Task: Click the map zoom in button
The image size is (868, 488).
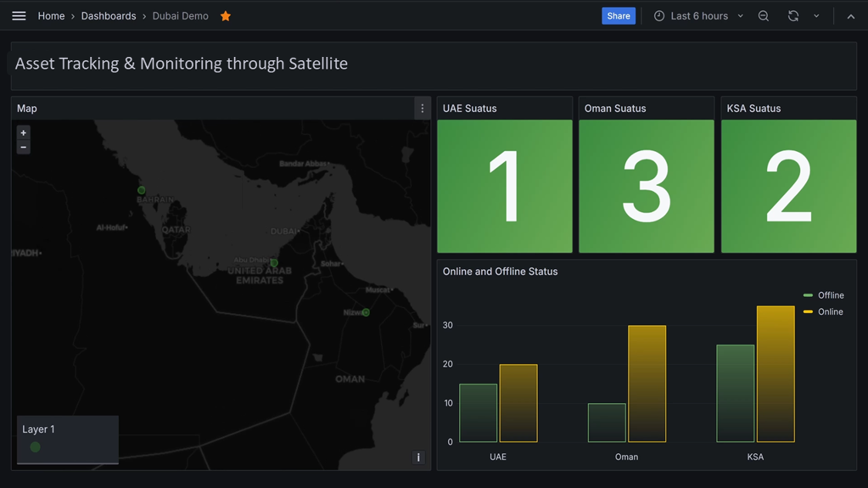Action: tap(23, 132)
